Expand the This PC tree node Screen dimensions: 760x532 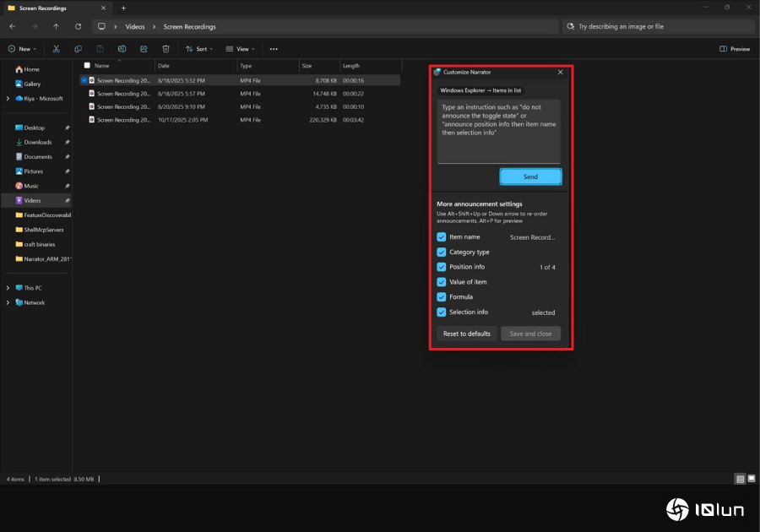tap(8, 288)
